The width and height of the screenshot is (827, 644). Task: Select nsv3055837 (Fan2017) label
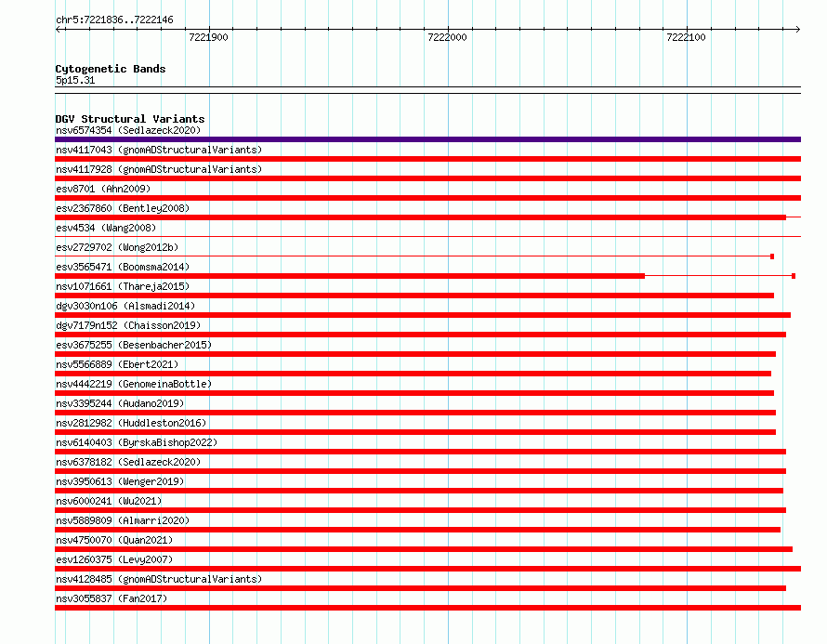[x=112, y=598]
